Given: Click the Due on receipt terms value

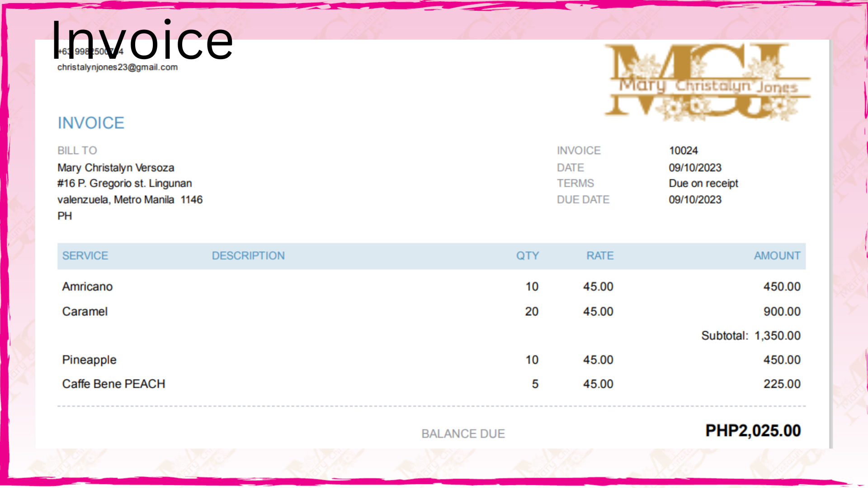Looking at the screenshot, I should click(x=703, y=183).
